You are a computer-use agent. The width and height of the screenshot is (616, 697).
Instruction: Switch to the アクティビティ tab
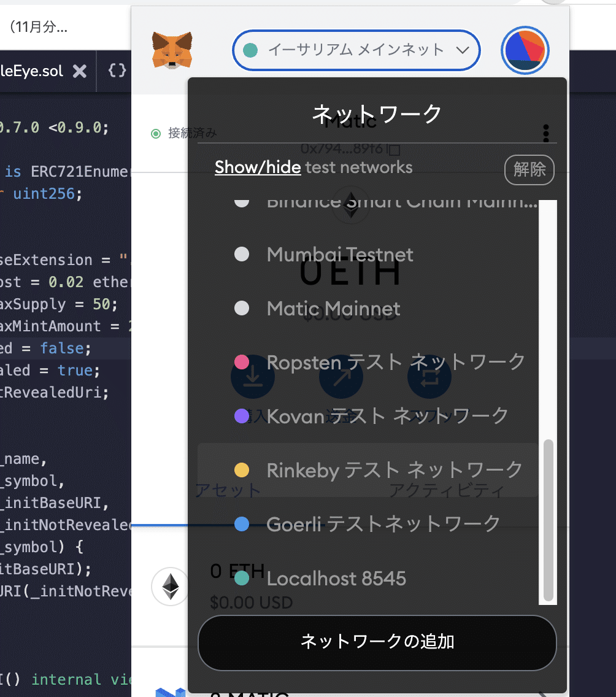445,490
